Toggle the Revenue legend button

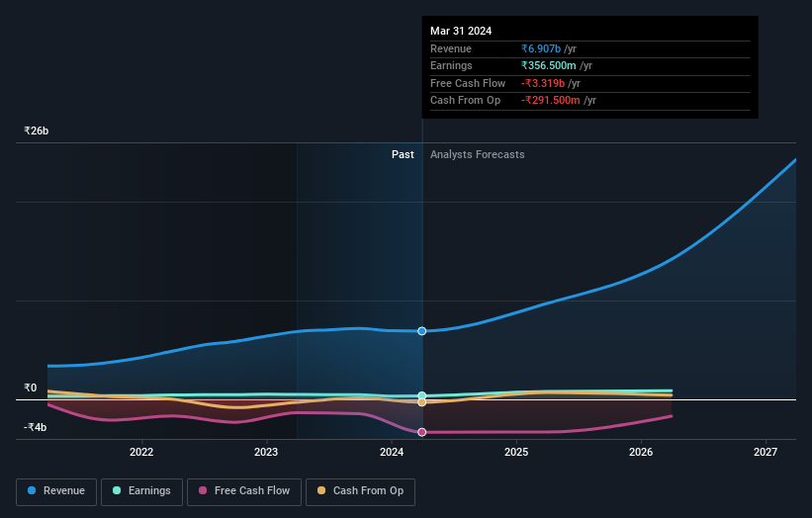point(56,491)
